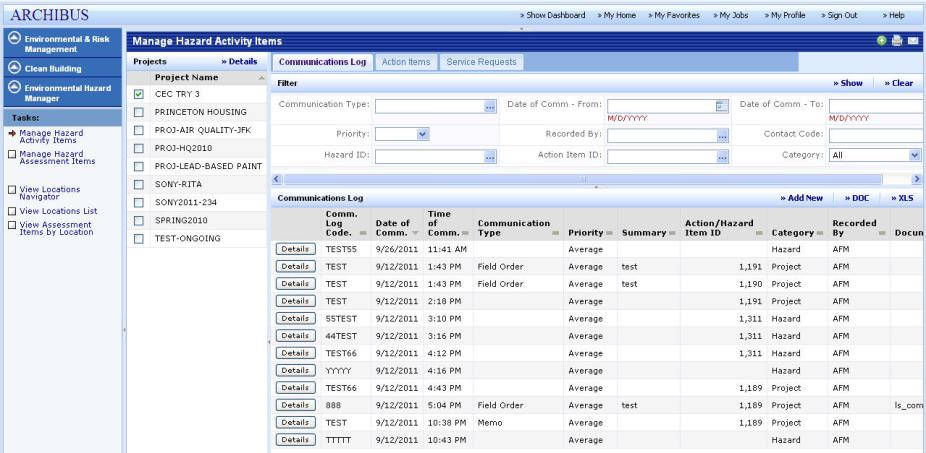Open View Locations List task

pyautogui.click(x=58, y=211)
